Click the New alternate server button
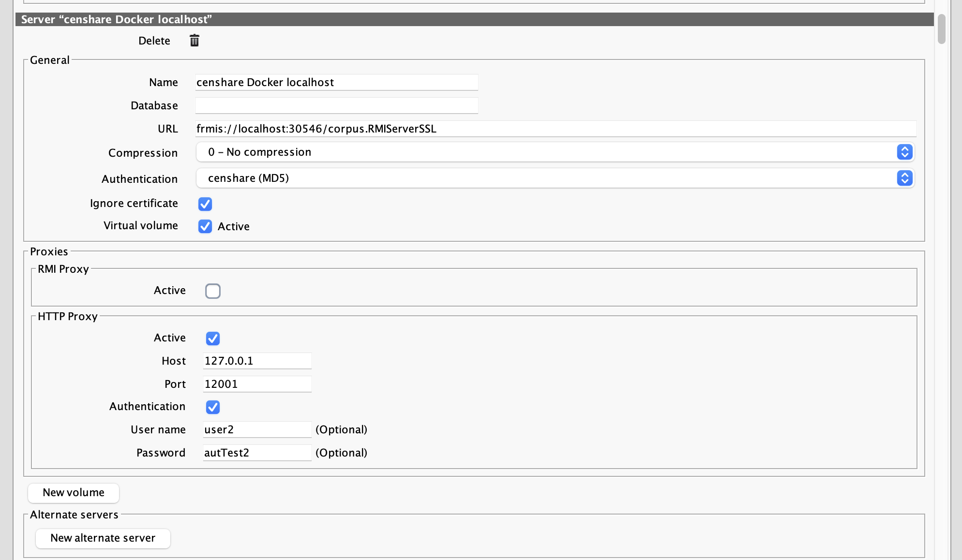This screenshot has height=560, width=962. click(x=103, y=538)
